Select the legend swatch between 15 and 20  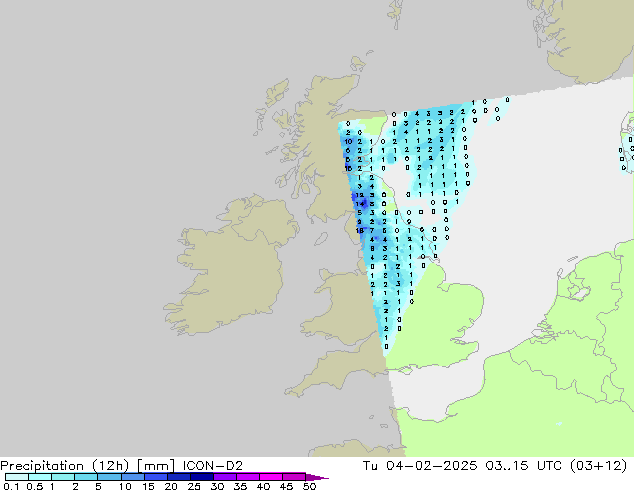pyautogui.click(x=156, y=477)
